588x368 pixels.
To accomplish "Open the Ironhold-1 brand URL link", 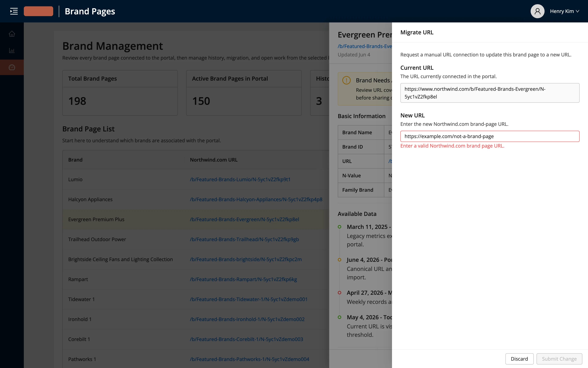I will [247, 319].
